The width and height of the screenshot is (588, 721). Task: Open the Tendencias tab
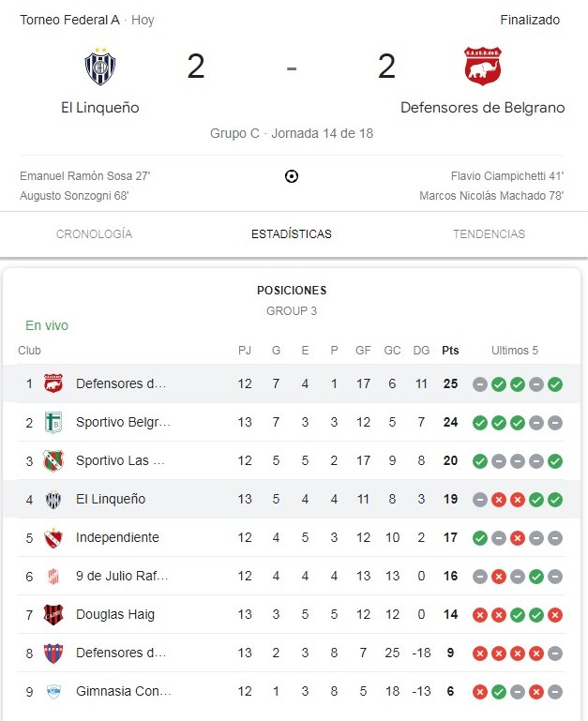(x=489, y=234)
